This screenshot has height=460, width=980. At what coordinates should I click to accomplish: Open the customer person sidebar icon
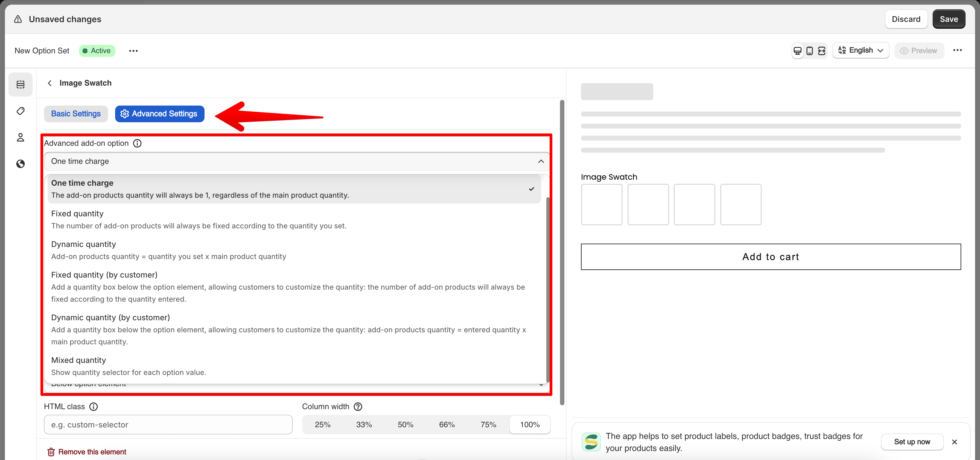click(x=21, y=137)
